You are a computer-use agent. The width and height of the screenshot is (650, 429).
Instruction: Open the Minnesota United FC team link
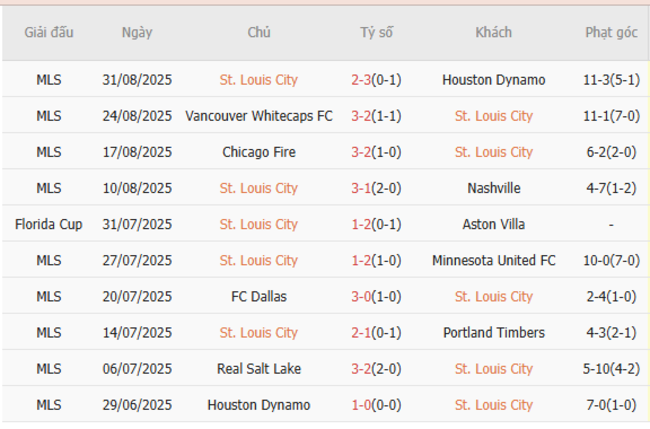(493, 260)
